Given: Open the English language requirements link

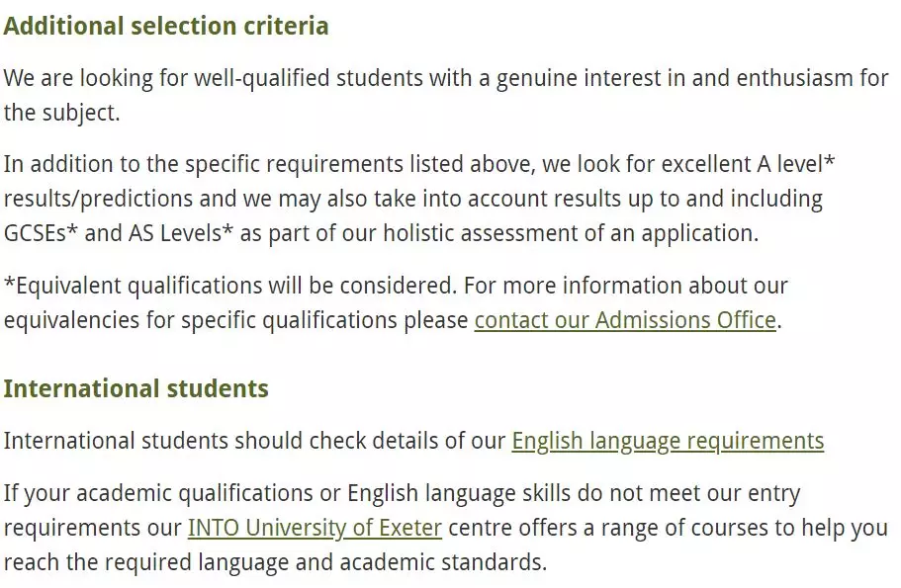Looking at the screenshot, I should click(x=668, y=441).
